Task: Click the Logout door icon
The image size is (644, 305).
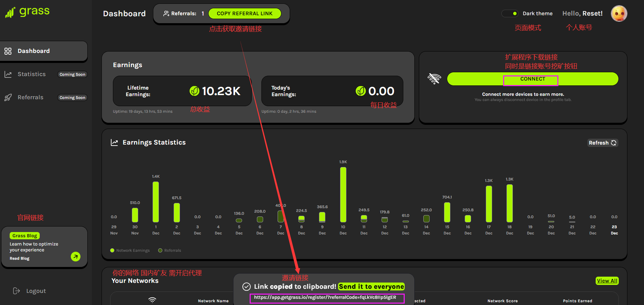Action: point(16,291)
